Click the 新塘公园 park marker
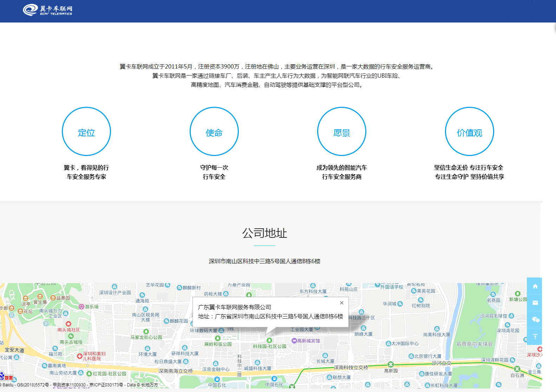The width and height of the screenshot is (556, 392). click(517, 294)
